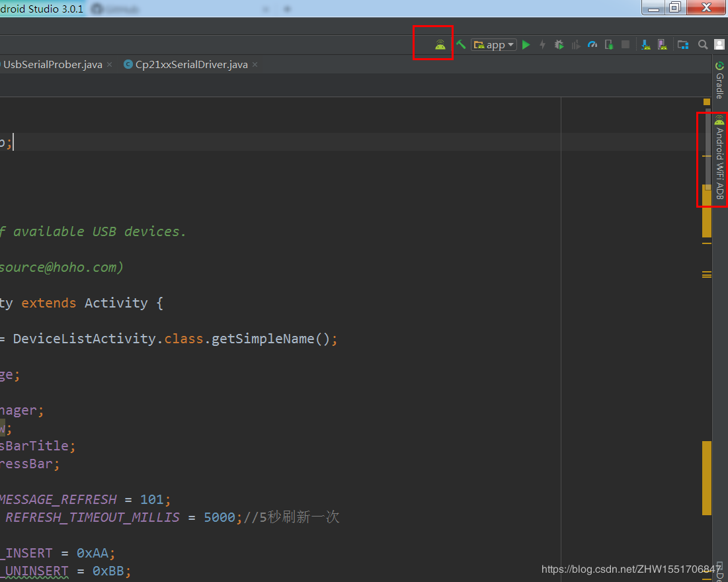Click the Search Everywhere magnifier icon
Viewport: 728px width, 582px height.
point(703,44)
